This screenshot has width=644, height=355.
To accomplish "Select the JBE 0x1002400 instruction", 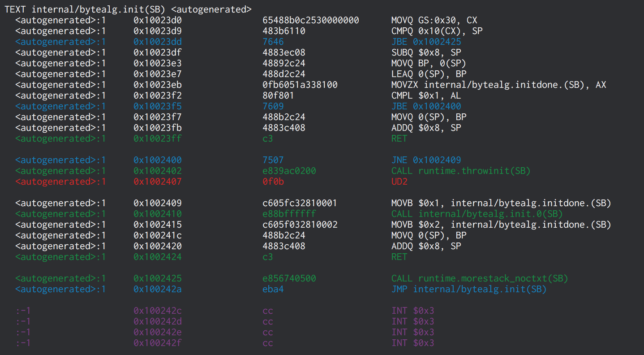I will 426,106.
